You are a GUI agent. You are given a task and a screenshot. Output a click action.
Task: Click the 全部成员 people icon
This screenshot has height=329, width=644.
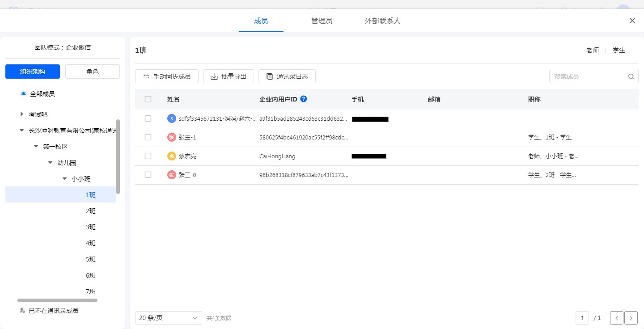(x=23, y=94)
